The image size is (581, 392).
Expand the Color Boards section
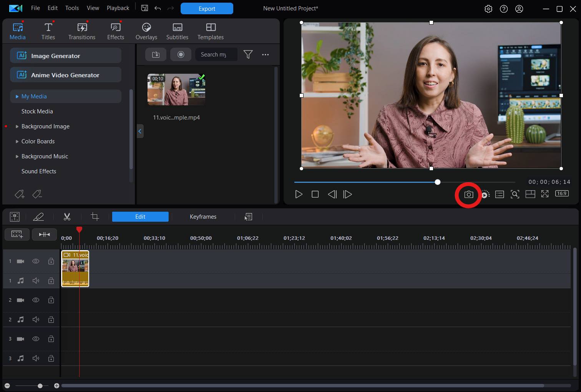coord(17,141)
